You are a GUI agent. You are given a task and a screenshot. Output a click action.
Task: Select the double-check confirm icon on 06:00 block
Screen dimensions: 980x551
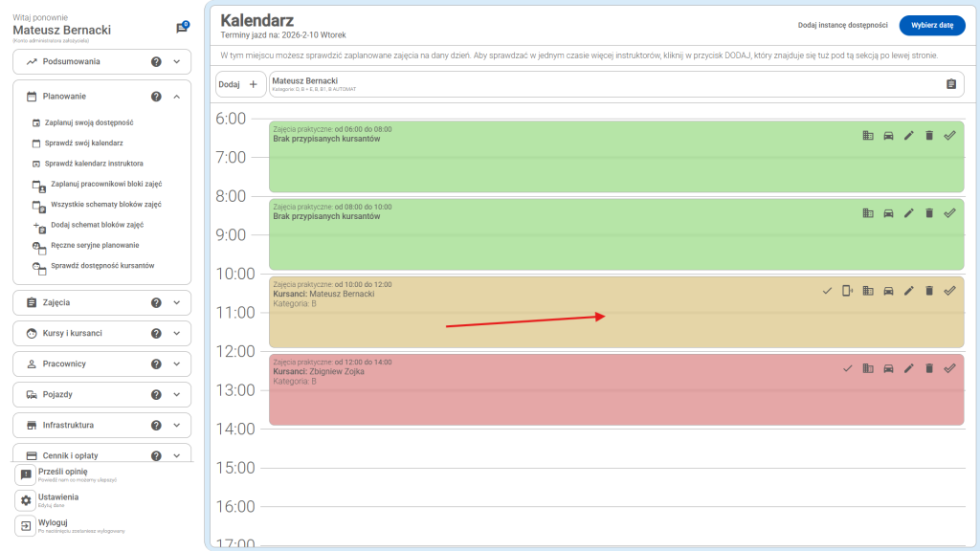pyautogui.click(x=949, y=135)
